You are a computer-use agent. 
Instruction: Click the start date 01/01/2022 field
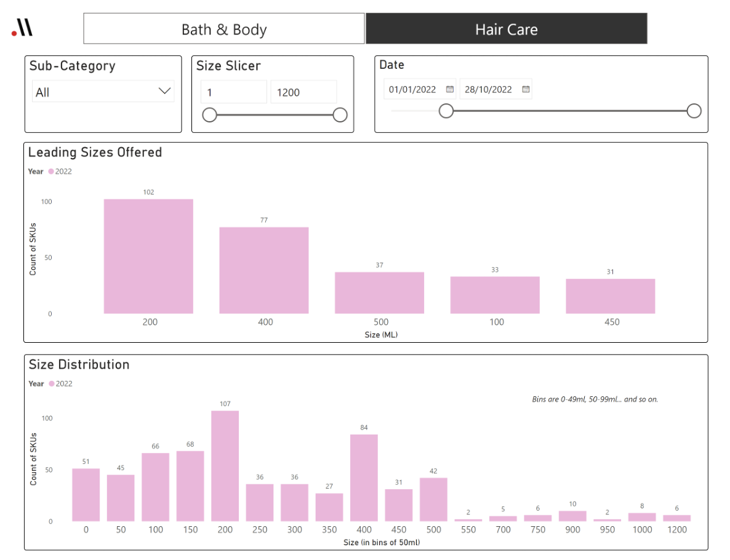(x=412, y=89)
